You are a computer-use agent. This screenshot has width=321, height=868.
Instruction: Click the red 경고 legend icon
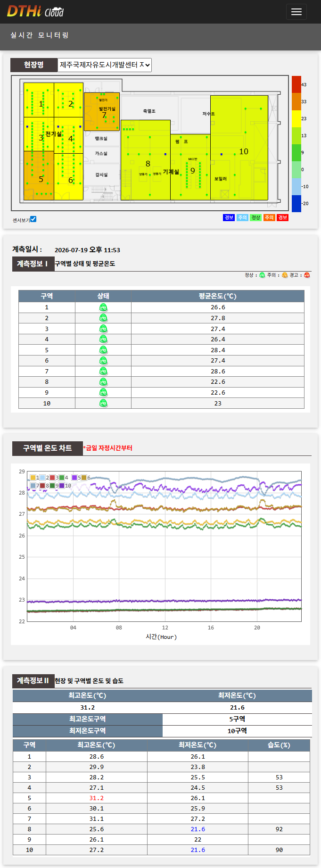tap(307, 275)
